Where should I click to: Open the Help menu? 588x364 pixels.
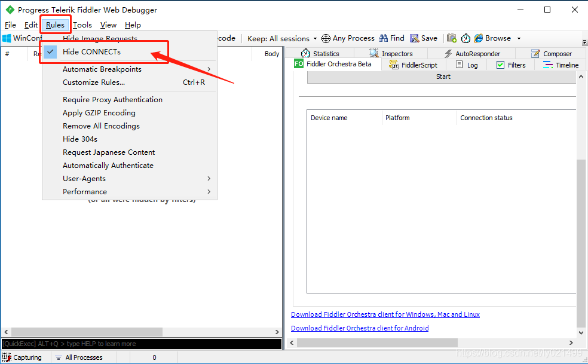pos(133,25)
